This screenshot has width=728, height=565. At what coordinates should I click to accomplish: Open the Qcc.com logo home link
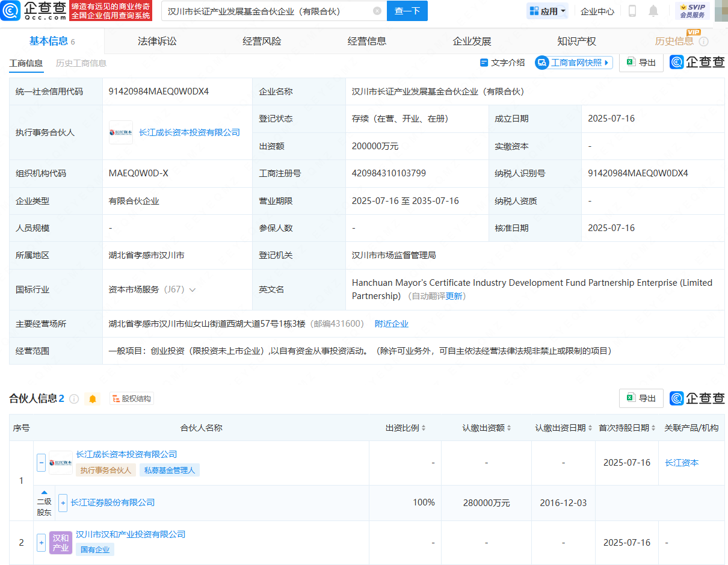point(34,10)
